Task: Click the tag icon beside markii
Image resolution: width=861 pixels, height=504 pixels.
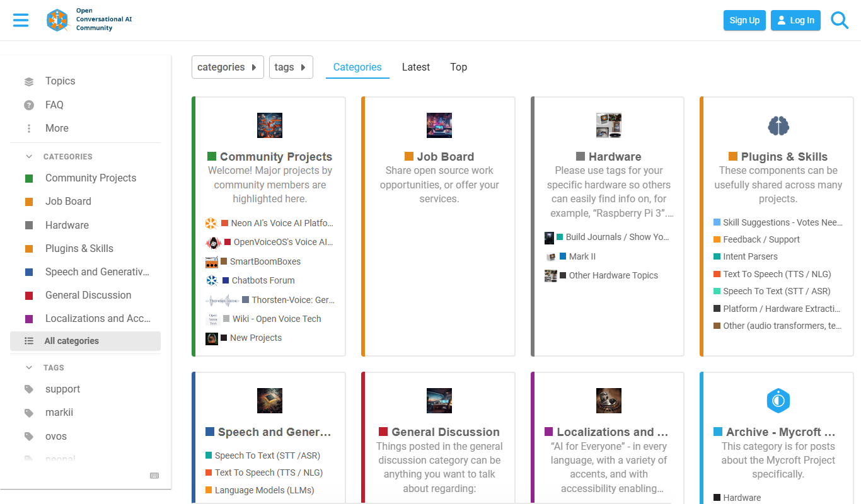Action: [x=29, y=413]
